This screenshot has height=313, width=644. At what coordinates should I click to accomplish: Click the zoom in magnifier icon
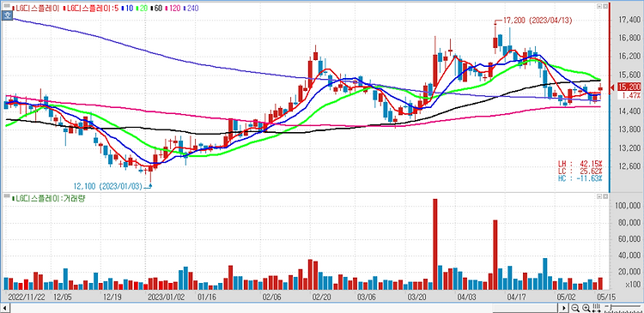pyautogui.click(x=586, y=308)
